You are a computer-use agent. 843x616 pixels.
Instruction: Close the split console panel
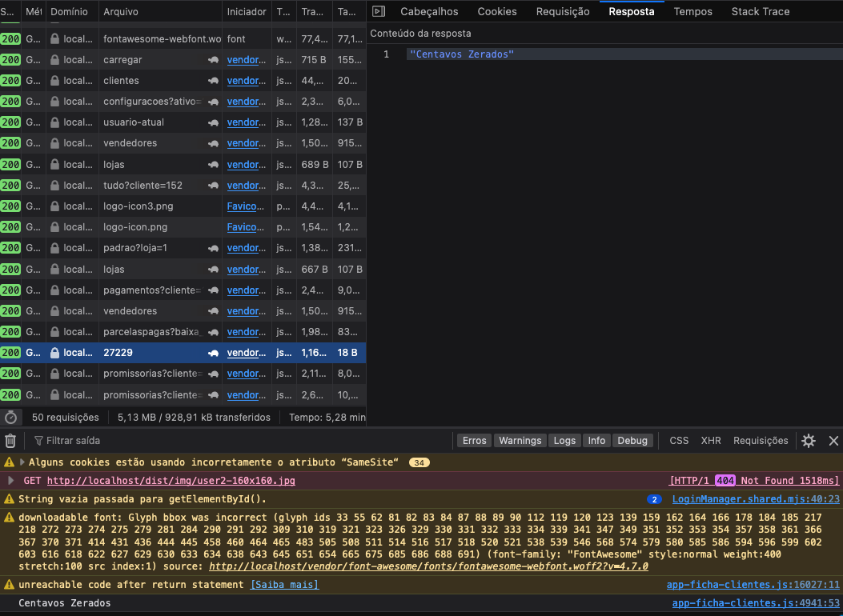[x=833, y=441]
